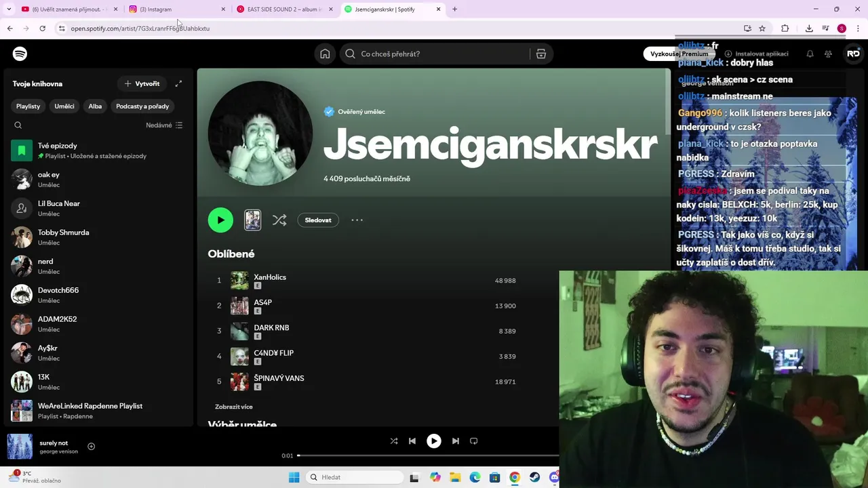
Task: Open the notifications bell in Spotify
Action: point(810,54)
